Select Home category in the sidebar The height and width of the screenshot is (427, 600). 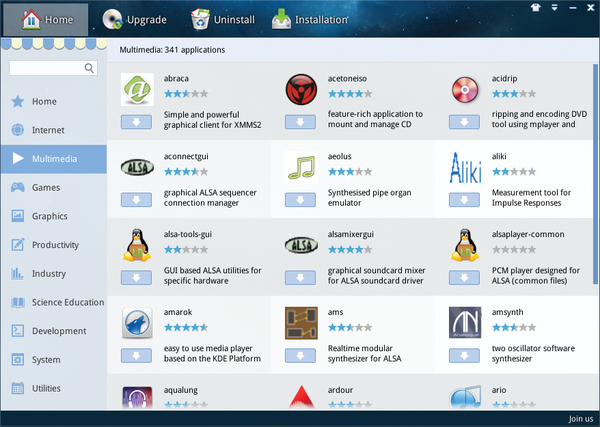coord(54,101)
